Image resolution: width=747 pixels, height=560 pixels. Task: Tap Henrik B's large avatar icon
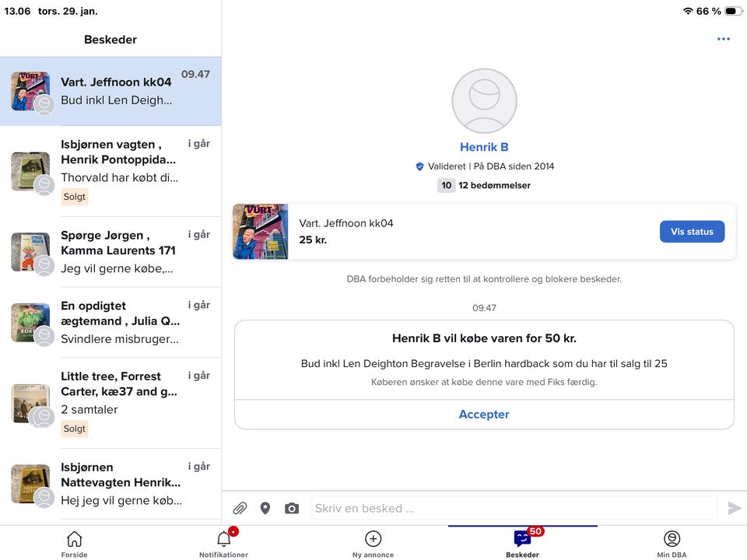pos(484,100)
